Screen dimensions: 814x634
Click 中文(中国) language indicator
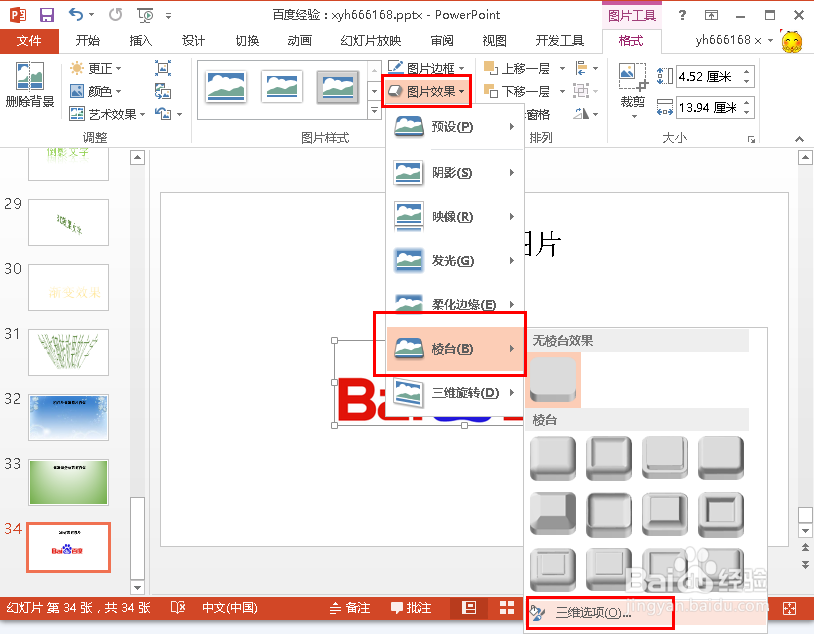point(230,608)
